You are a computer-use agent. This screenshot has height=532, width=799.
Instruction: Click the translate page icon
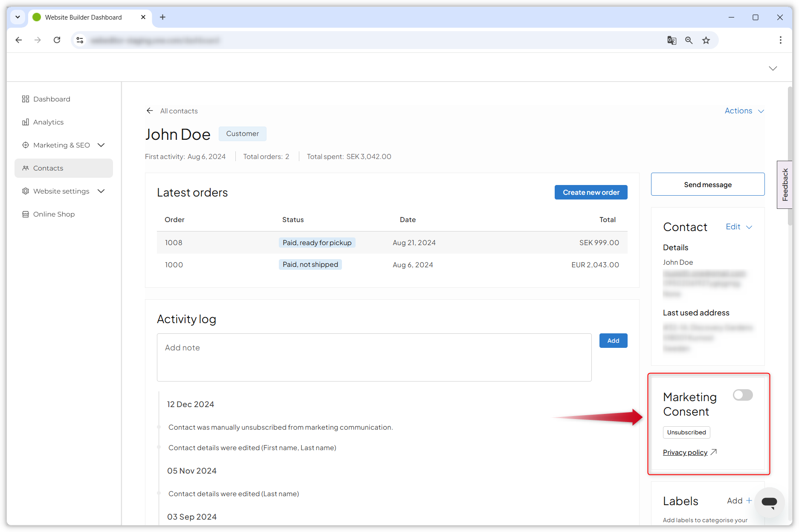672,40
